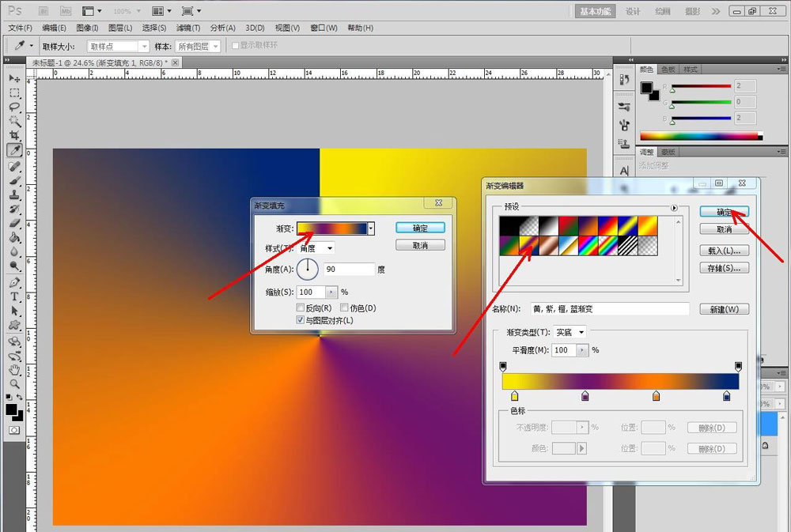Toggle the 显示取样环 checkbox
The image size is (791, 532).
235,45
